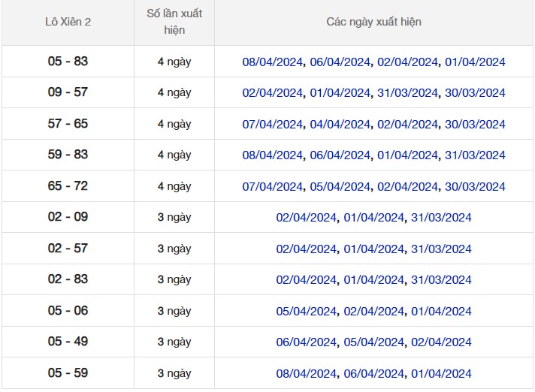
Task: Click the 05/04/2024 link in row 05 - 06
Action: tap(306, 312)
